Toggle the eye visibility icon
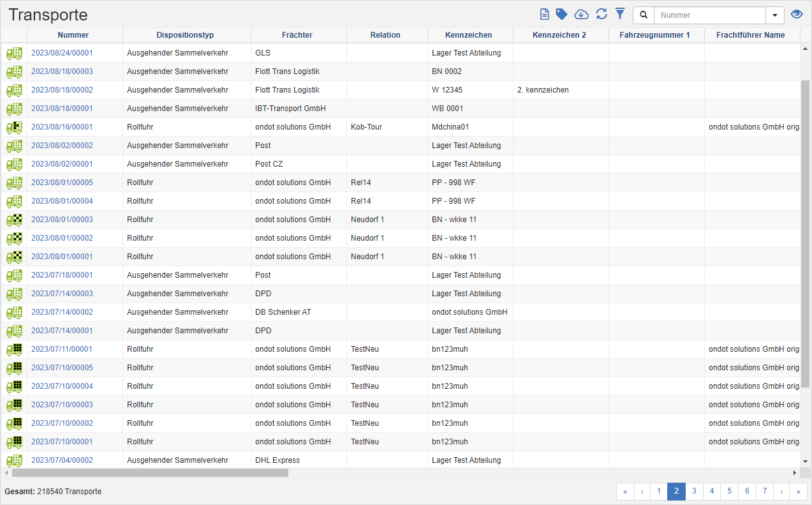The width and height of the screenshot is (812, 505). tap(796, 15)
